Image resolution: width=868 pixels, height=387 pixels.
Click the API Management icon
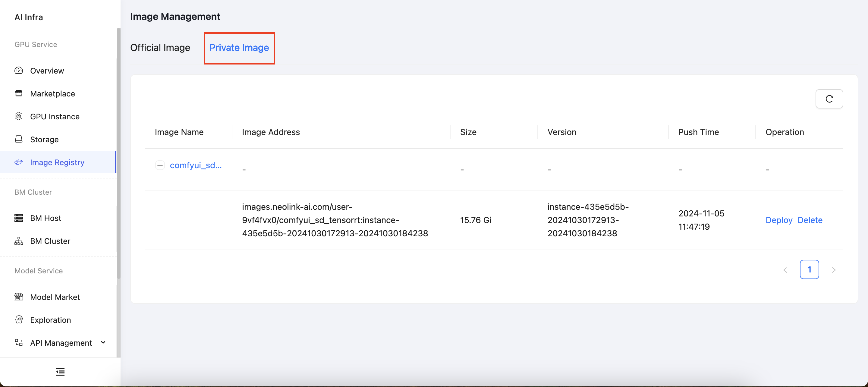coord(18,343)
